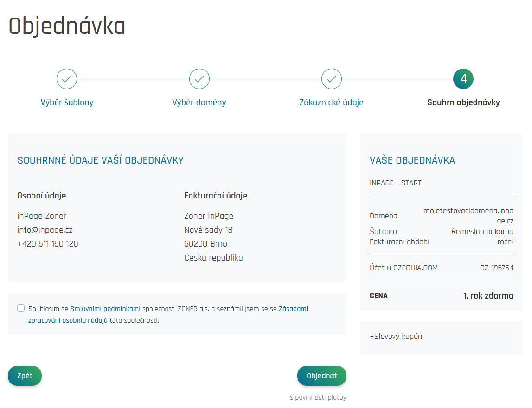532x408 pixels.
Task: Go to the Výběr domény step
Action: [199, 102]
